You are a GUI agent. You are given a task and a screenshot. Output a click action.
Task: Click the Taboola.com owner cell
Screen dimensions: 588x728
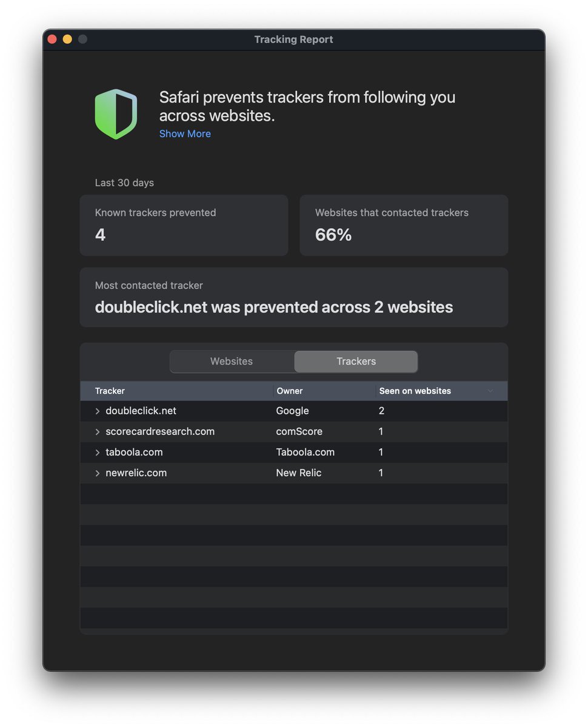305,453
